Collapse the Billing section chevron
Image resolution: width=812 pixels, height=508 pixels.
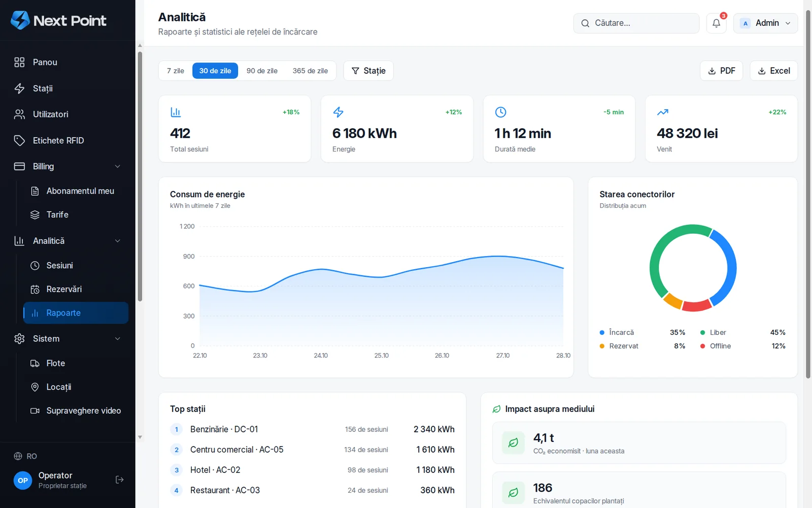(x=117, y=166)
